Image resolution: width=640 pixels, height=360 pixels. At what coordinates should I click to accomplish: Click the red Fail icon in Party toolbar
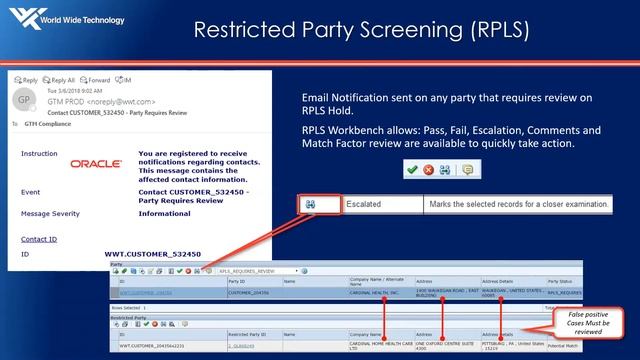pos(188,271)
